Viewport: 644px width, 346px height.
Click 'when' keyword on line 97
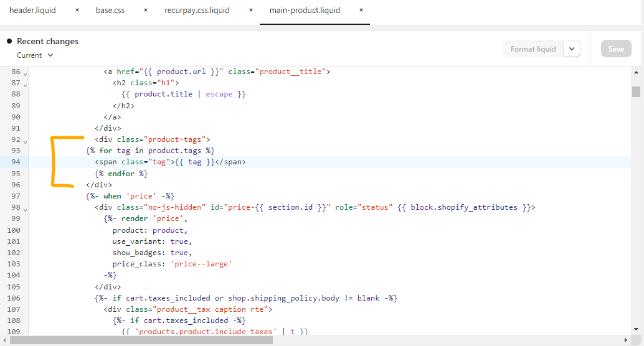point(112,196)
